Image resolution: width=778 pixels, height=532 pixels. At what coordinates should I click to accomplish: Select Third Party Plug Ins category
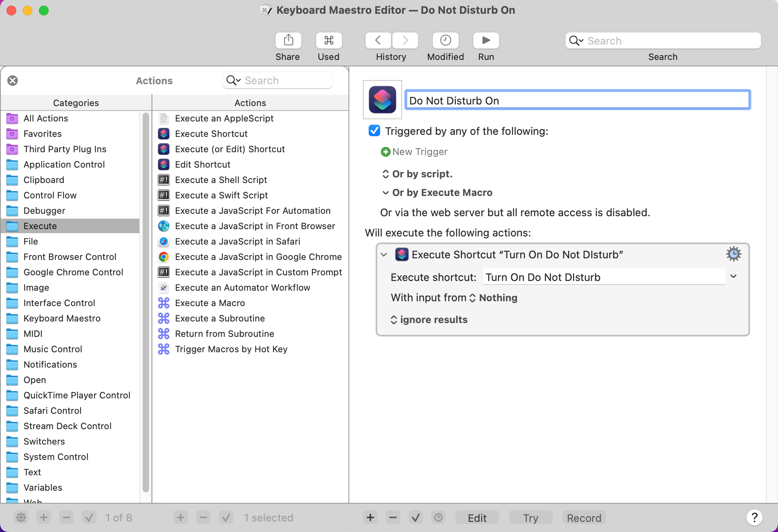coord(71,149)
